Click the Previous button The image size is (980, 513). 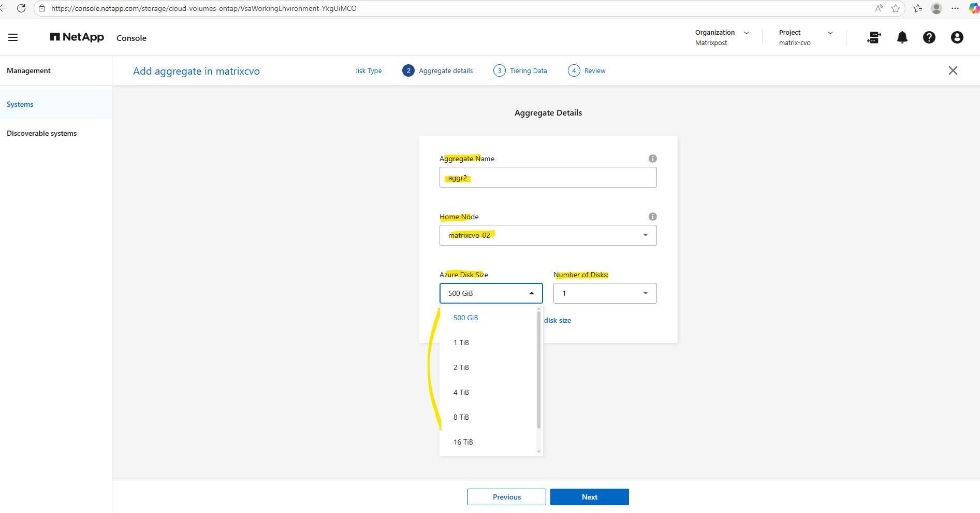pos(506,497)
